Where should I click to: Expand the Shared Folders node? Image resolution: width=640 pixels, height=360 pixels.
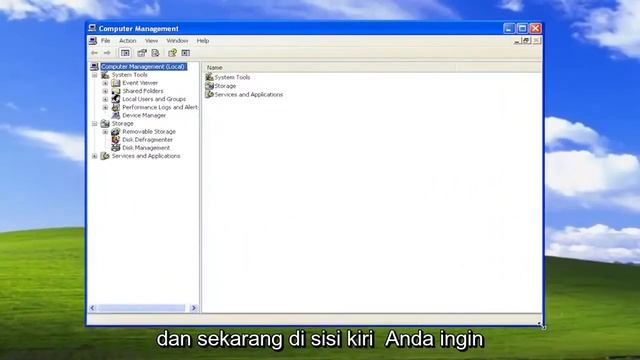105,91
